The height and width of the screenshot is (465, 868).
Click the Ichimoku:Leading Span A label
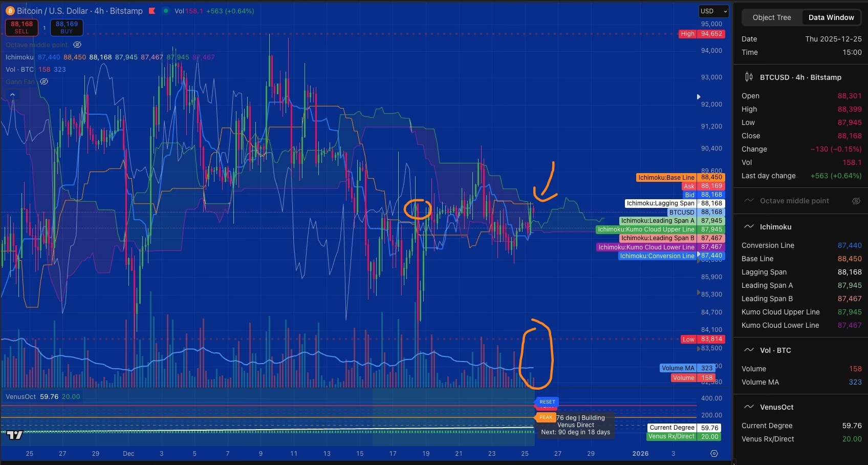click(x=672, y=221)
